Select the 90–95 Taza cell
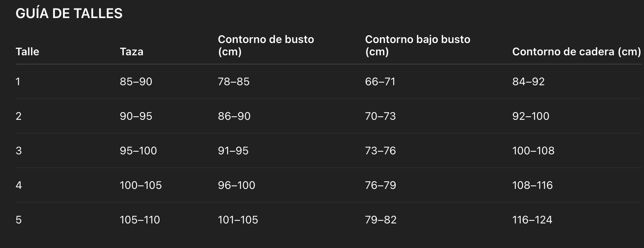Viewport: 644px width, 248px height. pyautogui.click(x=136, y=116)
